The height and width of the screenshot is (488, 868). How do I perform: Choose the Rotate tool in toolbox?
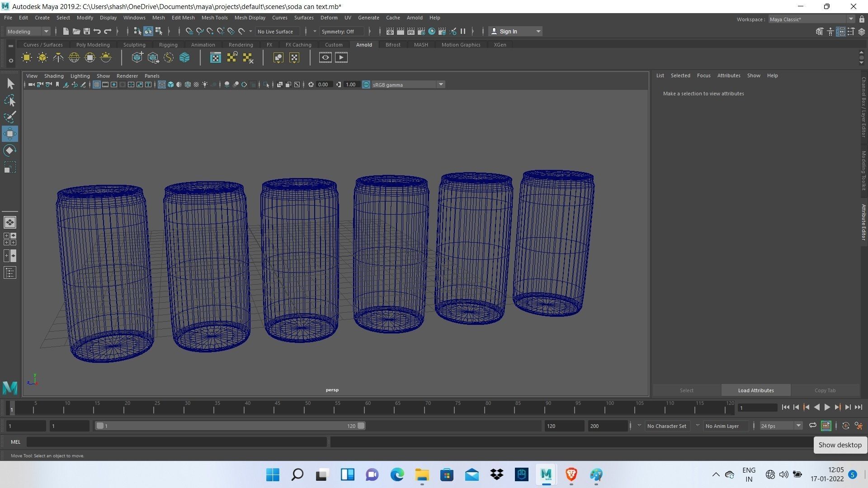point(10,150)
